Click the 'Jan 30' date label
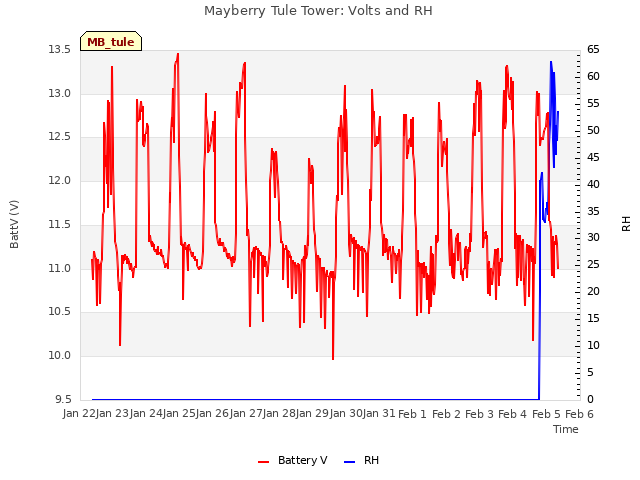This screenshot has height=480, width=640. pos(346,414)
